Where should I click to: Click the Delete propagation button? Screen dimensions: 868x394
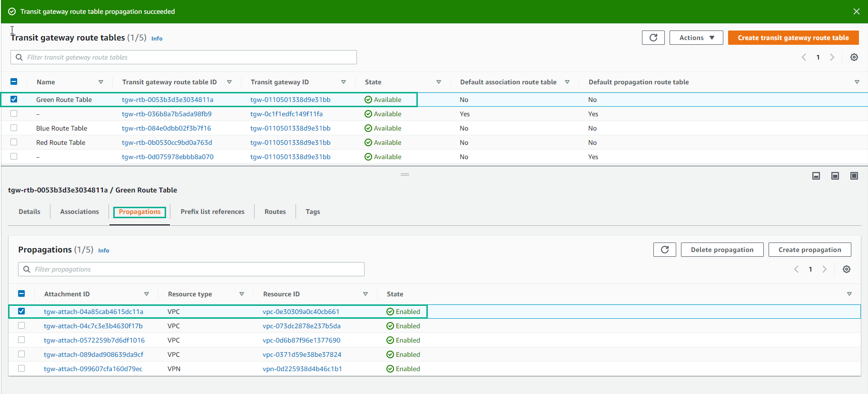[722, 250]
